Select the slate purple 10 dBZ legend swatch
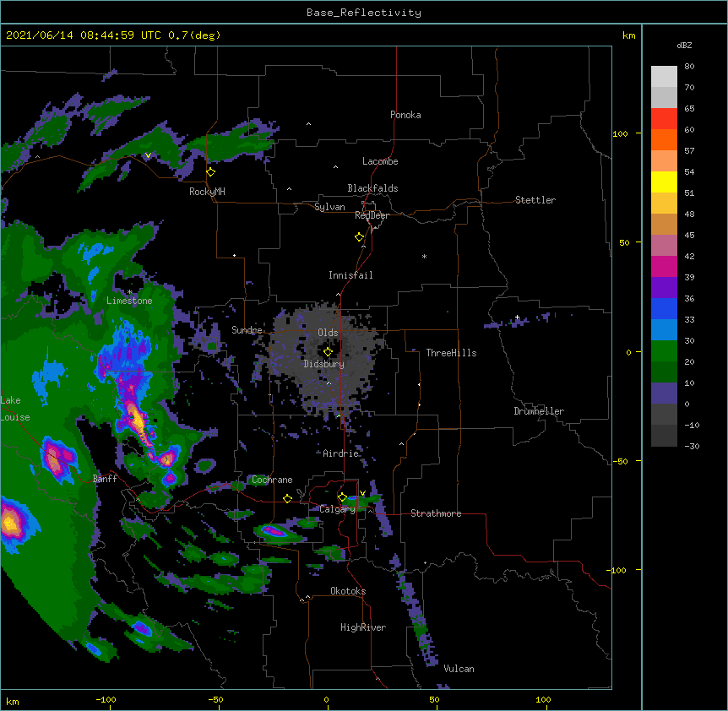Image resolution: width=728 pixels, height=711 pixels. click(x=664, y=393)
